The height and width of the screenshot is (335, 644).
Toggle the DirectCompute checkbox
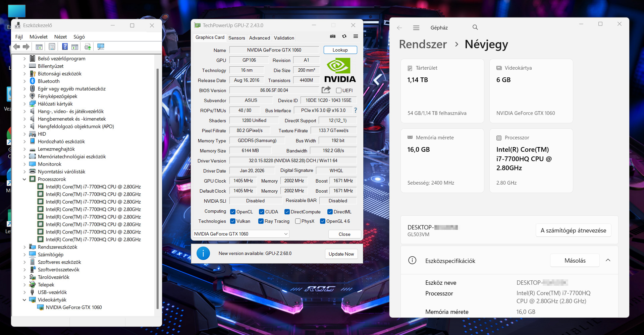pyautogui.click(x=287, y=212)
